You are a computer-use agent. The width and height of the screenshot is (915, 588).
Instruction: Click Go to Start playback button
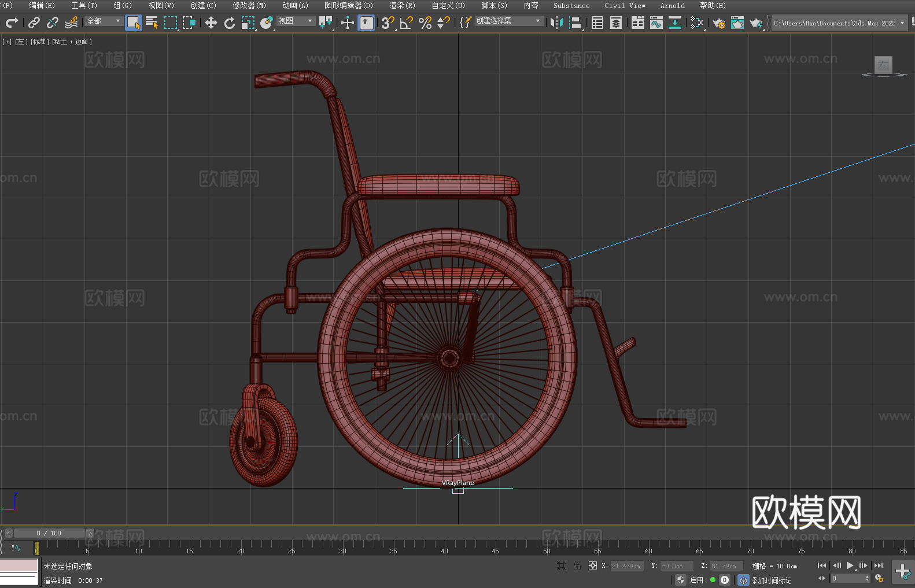[822, 565]
